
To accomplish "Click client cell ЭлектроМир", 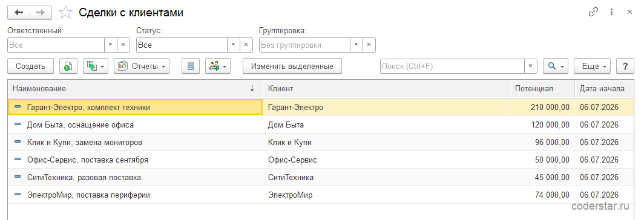I will (x=386, y=195).
